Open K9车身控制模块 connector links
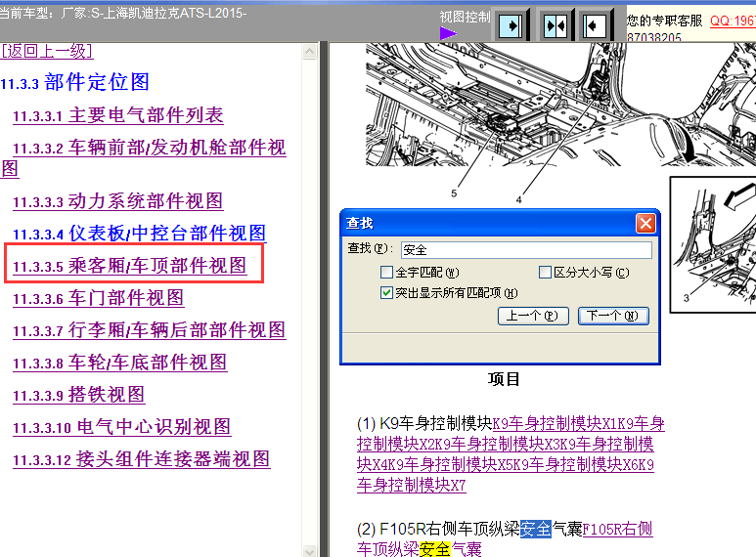756x557 pixels. (x=511, y=453)
